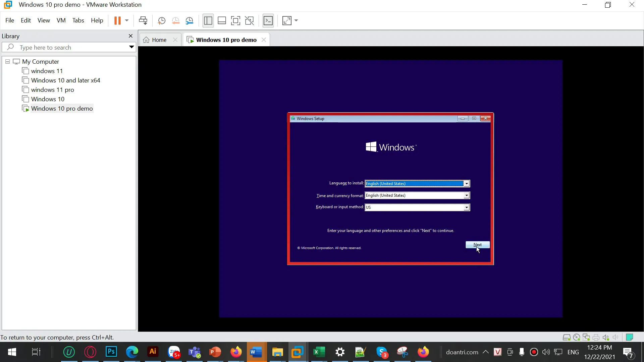This screenshot has height=362, width=644.
Task: Click Send Ctrl+Alt+Del toolbar icon
Action: click(x=143, y=21)
